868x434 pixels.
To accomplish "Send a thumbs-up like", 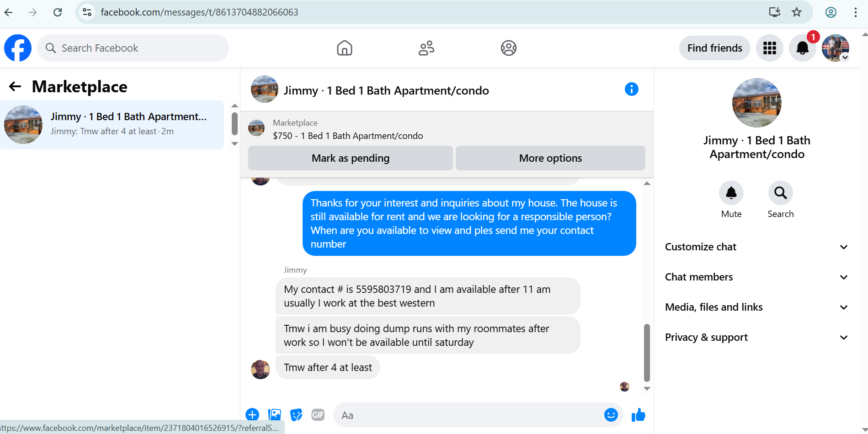I will [x=638, y=415].
